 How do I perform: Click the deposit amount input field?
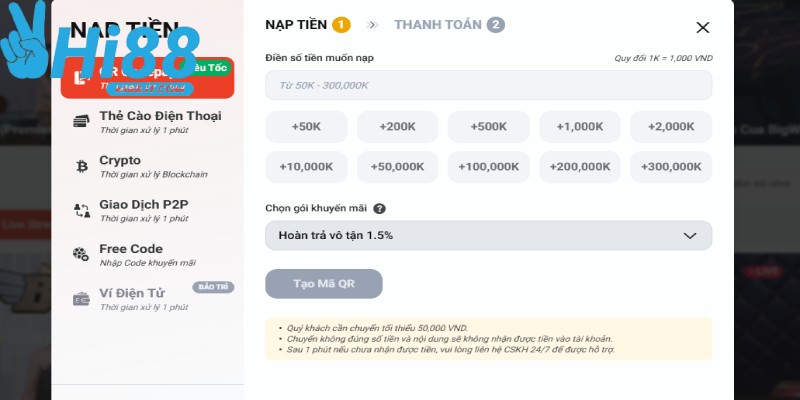(x=488, y=85)
